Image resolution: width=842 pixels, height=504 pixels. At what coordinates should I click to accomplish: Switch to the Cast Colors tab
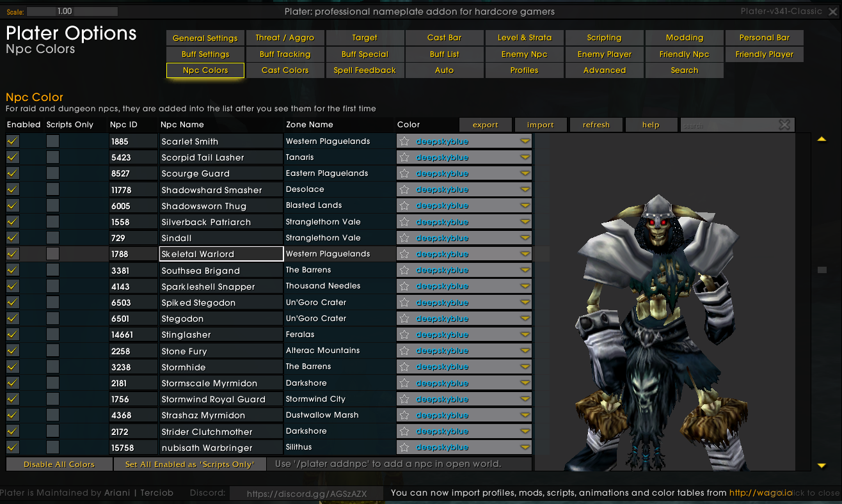coord(285,70)
